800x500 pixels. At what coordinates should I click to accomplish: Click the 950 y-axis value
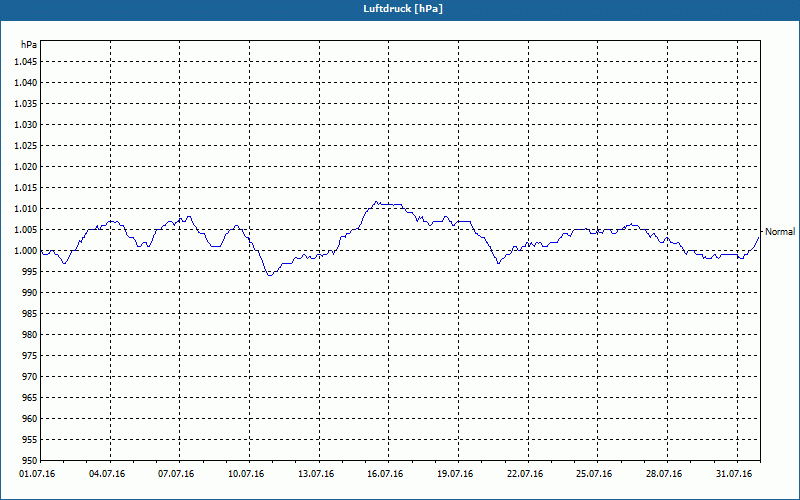pos(31,461)
